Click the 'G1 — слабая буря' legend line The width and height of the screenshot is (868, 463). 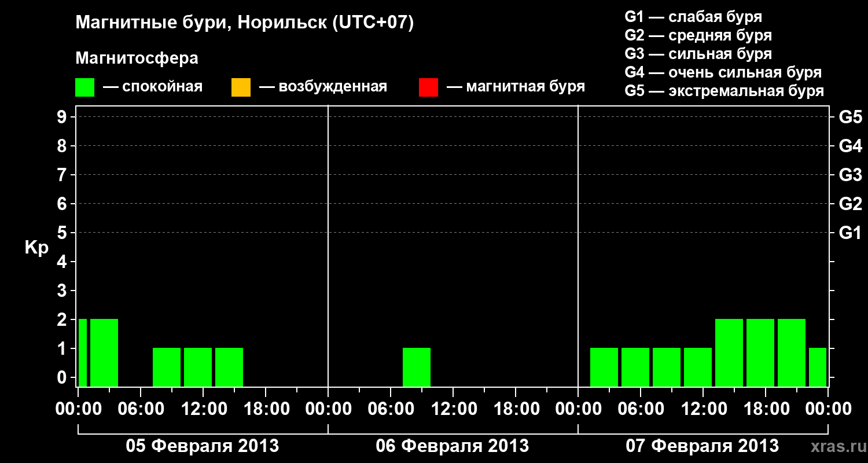(693, 17)
